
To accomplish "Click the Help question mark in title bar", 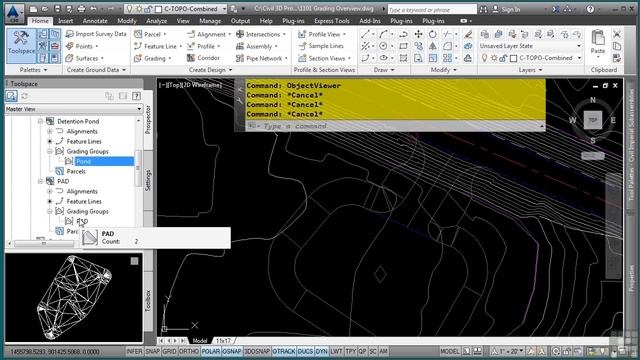I will 590,9.
